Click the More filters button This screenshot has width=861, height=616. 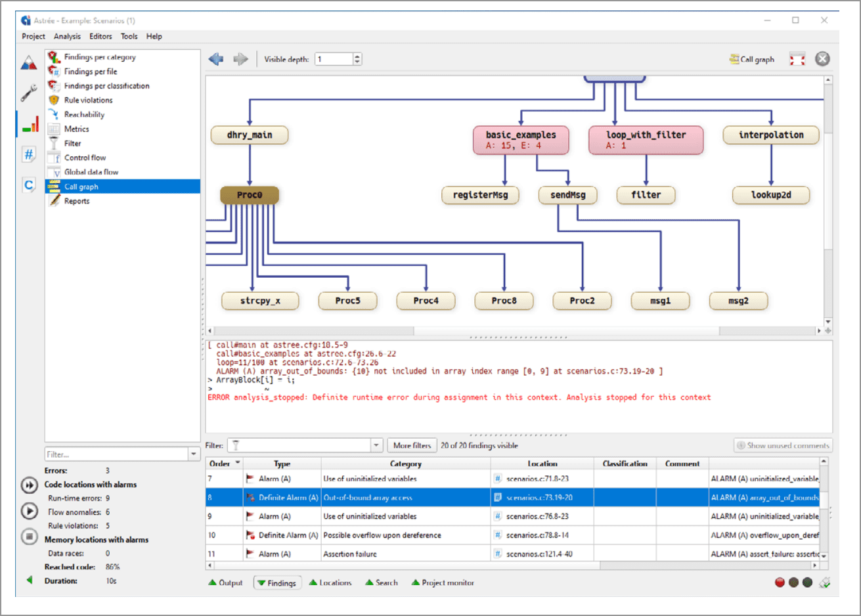coord(412,445)
